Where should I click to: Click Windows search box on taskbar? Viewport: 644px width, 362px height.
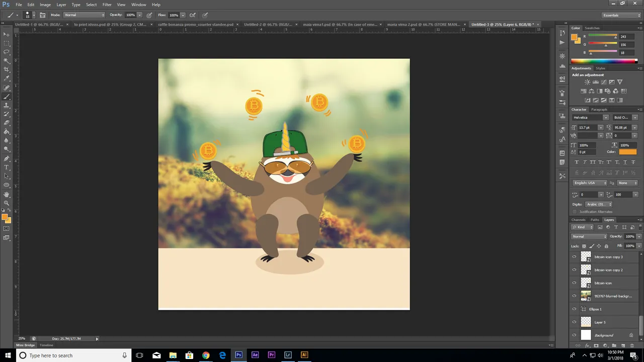pos(73,355)
